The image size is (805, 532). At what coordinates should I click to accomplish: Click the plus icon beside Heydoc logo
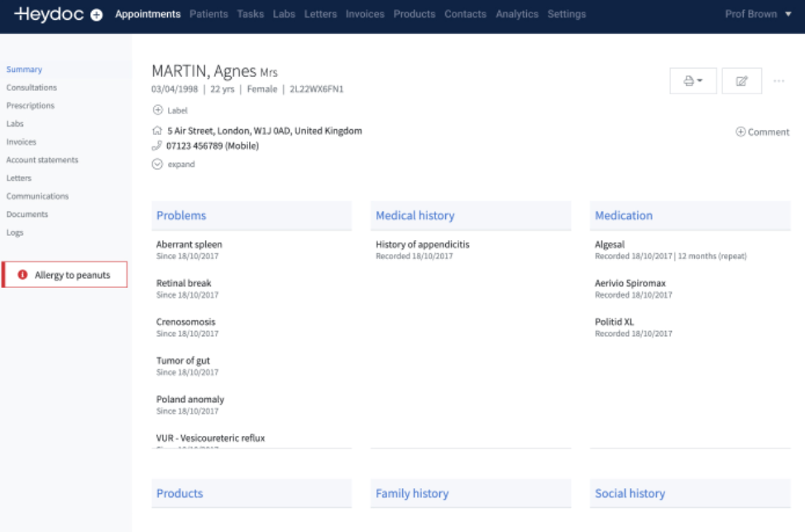pyautogui.click(x=97, y=15)
